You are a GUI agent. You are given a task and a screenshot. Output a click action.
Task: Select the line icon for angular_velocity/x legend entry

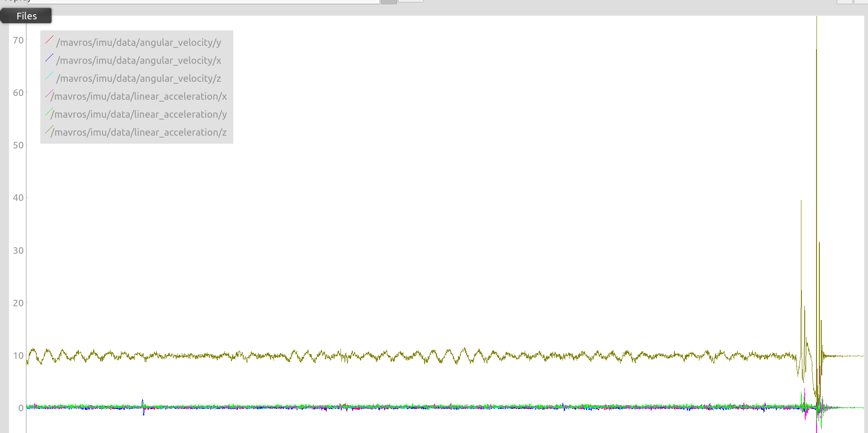click(49, 58)
